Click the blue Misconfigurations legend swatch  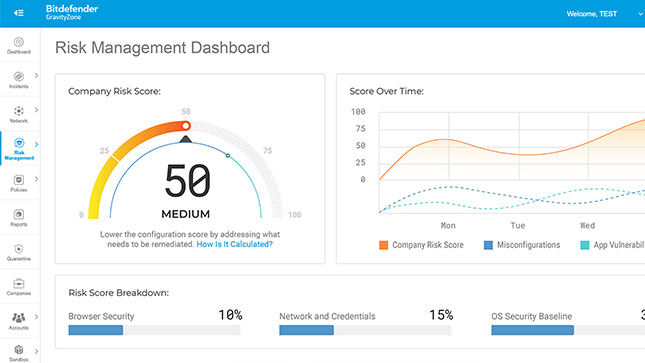[488, 245]
